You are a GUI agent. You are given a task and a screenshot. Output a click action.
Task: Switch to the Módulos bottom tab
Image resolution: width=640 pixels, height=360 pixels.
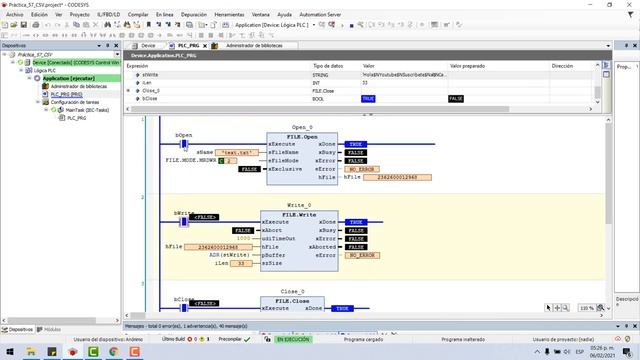click(49, 329)
